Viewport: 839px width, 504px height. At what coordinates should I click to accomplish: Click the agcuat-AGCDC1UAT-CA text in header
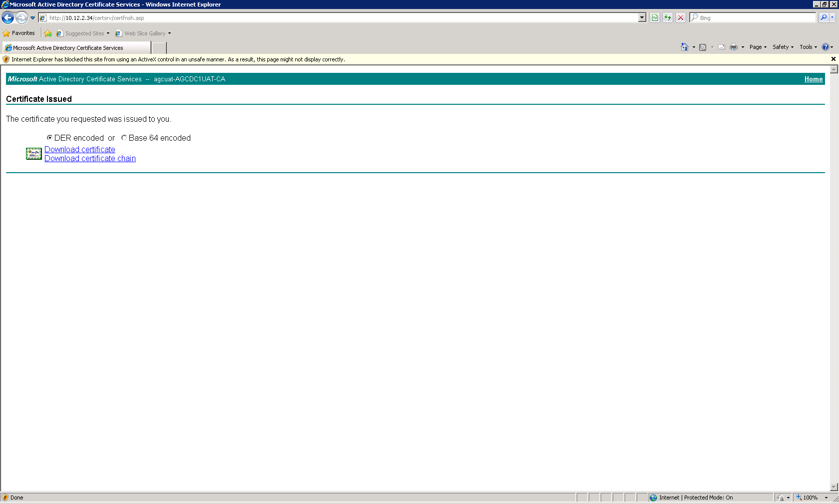click(189, 79)
